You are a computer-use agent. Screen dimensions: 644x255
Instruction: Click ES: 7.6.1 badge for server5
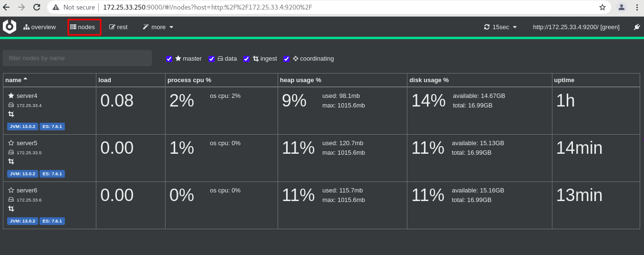[x=52, y=174]
